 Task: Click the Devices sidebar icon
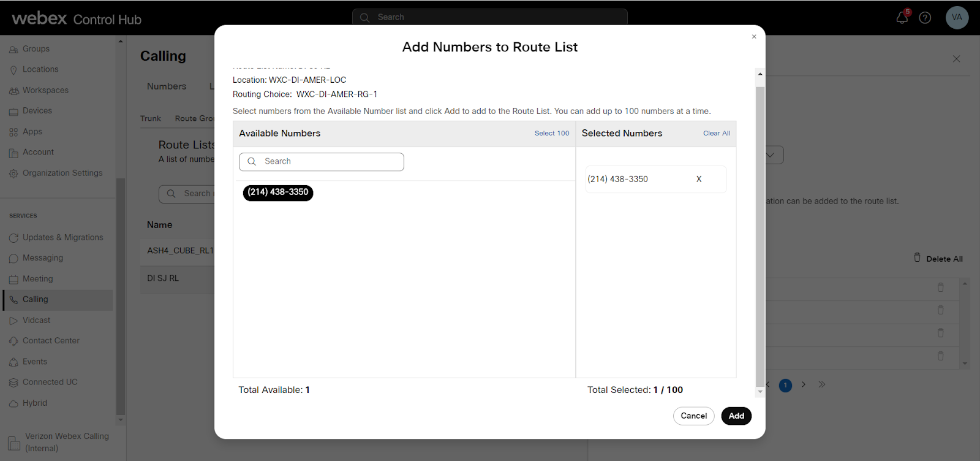[13, 112]
